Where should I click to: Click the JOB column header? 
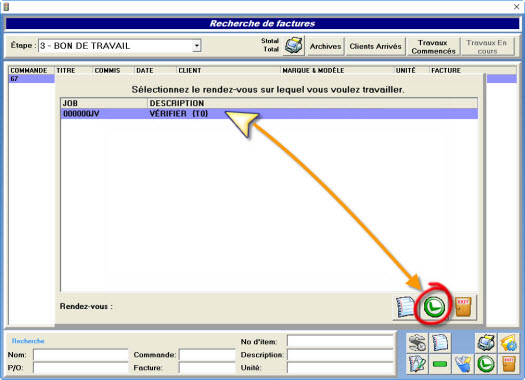104,103
